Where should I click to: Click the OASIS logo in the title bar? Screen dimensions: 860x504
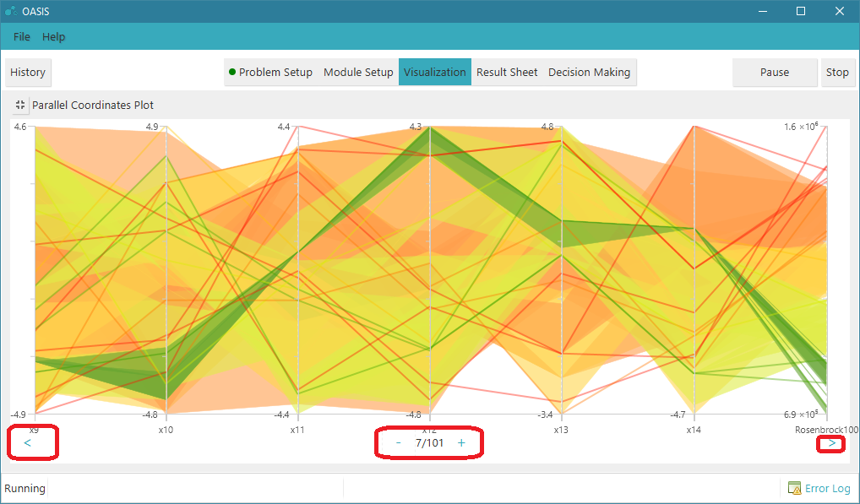[12, 11]
